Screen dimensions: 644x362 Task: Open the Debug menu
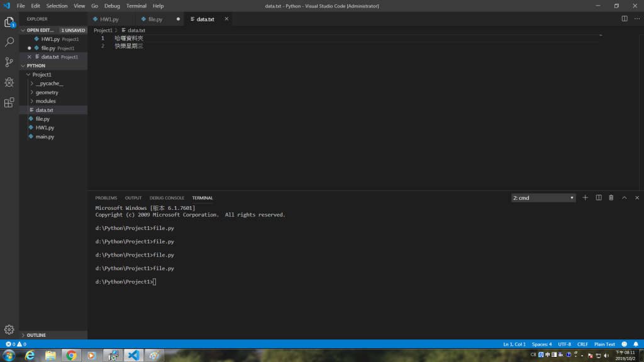(x=112, y=6)
